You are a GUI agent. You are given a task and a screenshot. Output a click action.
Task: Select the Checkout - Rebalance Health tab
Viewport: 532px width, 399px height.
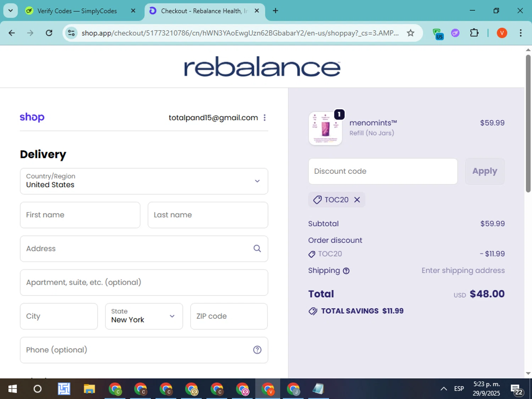[204, 11]
